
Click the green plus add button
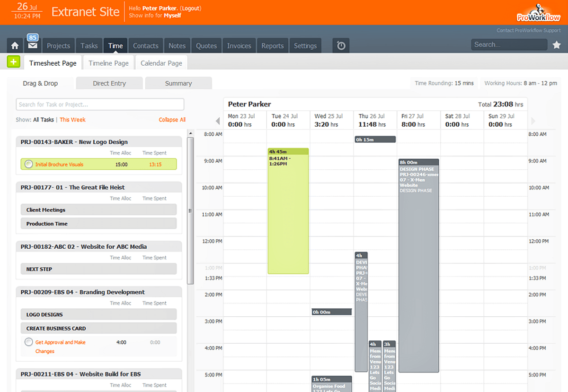click(x=13, y=62)
